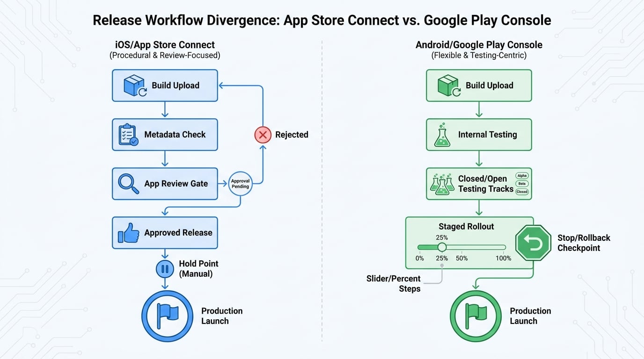Click the 100% mark on rollout slider
The width and height of the screenshot is (644, 359).
point(504,258)
